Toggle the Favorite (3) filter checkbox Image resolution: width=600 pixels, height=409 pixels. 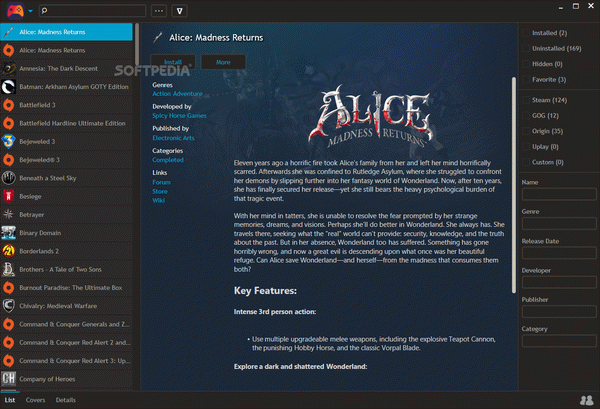(x=526, y=80)
